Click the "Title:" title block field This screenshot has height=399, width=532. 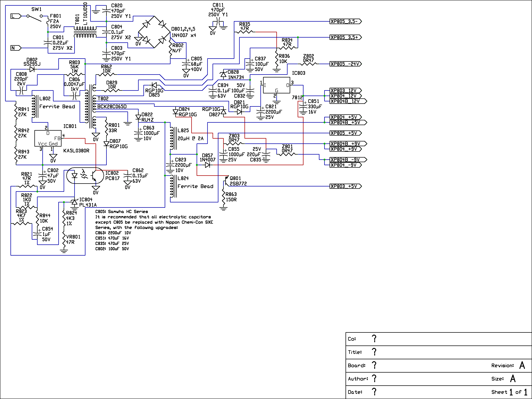tap(439, 352)
